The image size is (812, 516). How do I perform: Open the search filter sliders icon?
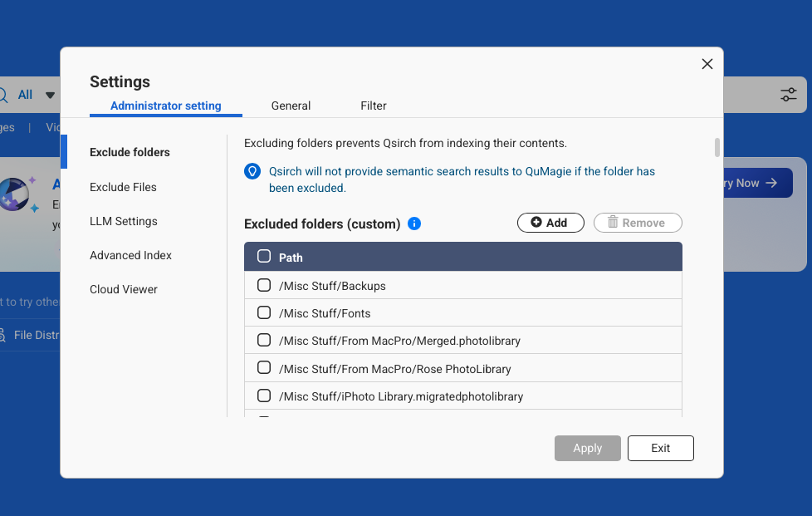pyautogui.click(x=788, y=94)
